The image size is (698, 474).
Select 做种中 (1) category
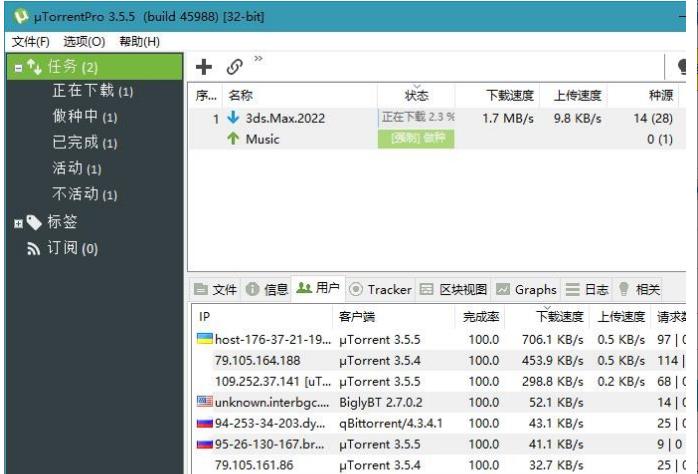coord(85,117)
